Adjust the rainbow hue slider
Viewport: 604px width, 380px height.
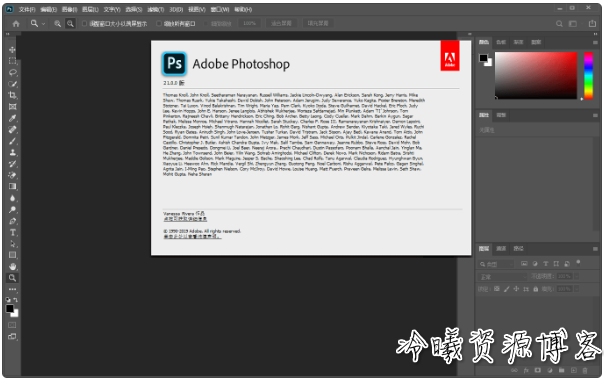[588, 75]
